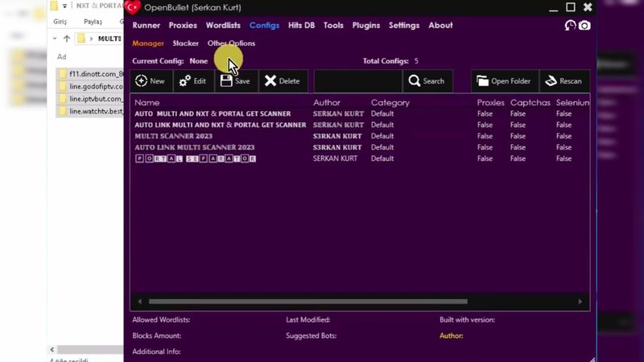Go to the Tools tab
This screenshot has width=644, height=362.
pyautogui.click(x=333, y=26)
